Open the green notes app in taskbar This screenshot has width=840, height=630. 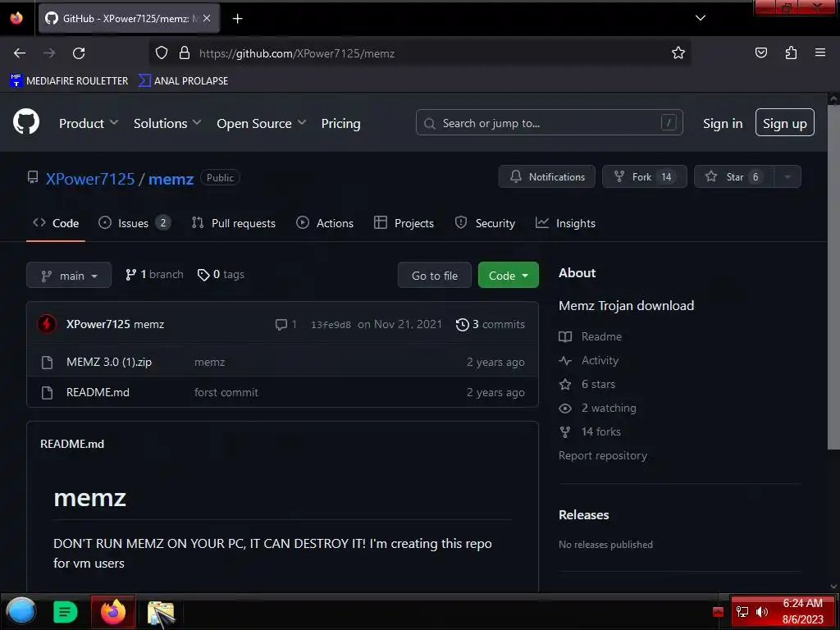[66, 612]
